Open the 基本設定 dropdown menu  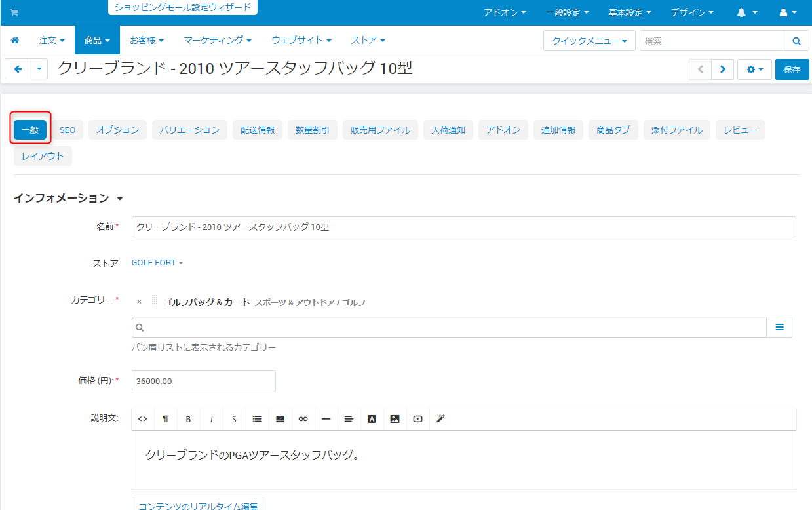coord(629,12)
